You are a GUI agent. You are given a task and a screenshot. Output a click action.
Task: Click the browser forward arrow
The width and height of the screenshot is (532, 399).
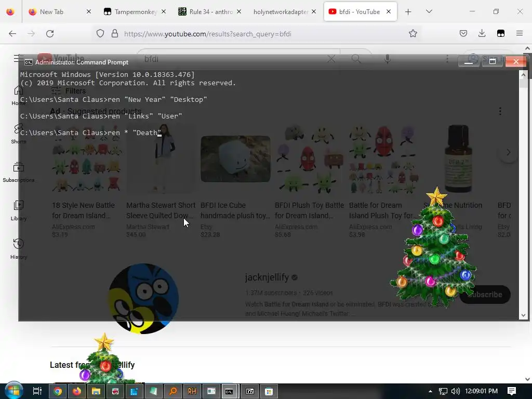pyautogui.click(x=31, y=34)
